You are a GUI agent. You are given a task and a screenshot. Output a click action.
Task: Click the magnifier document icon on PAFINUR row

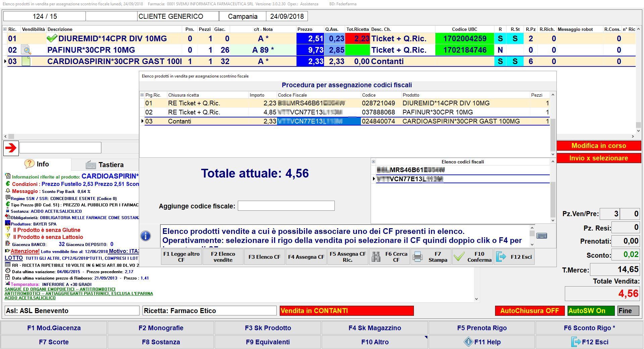point(26,50)
